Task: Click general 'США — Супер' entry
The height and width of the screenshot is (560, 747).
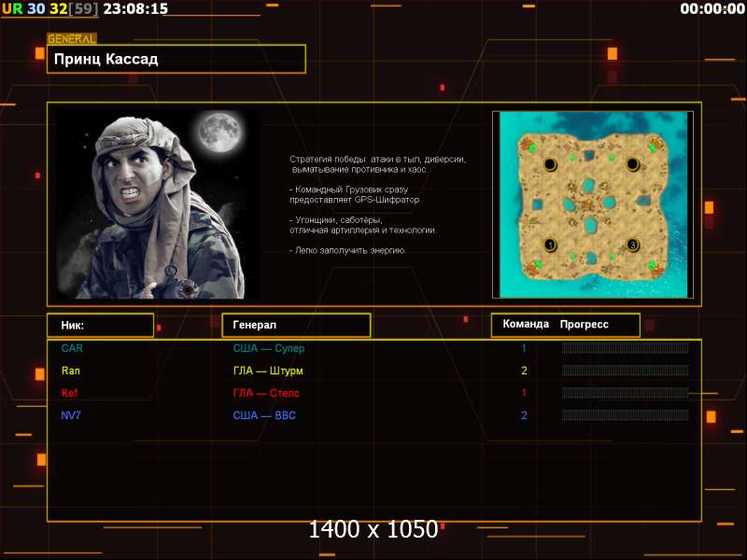Action: click(269, 348)
